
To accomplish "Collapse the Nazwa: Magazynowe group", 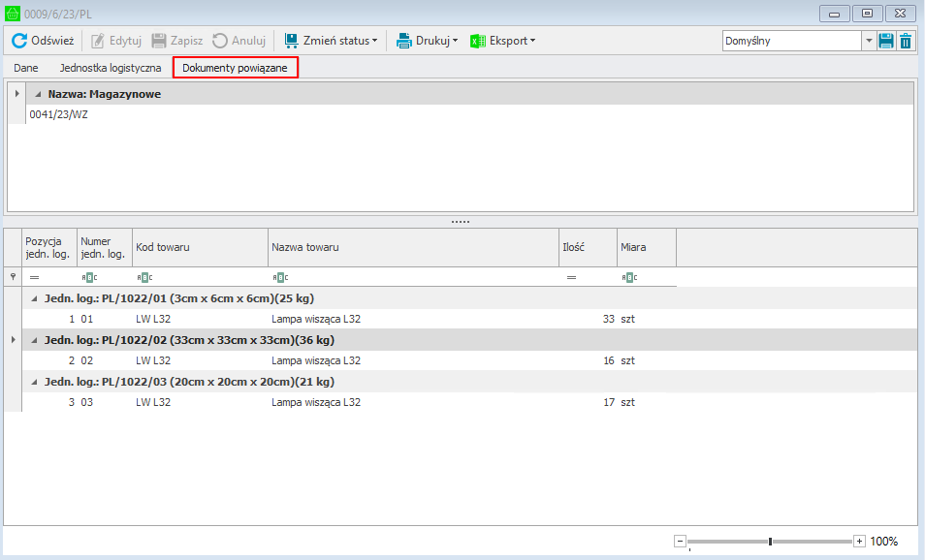I will pyautogui.click(x=38, y=95).
